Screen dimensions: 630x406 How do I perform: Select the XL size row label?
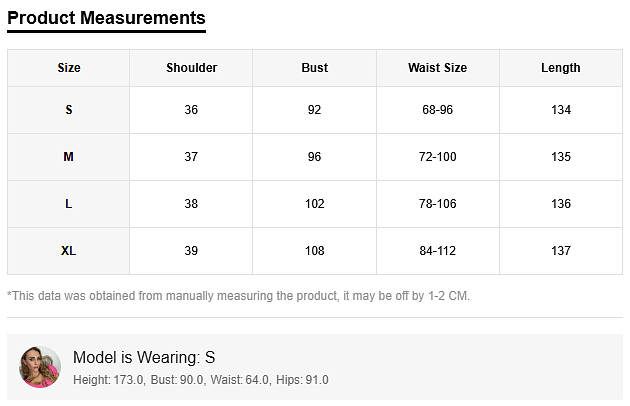pyautogui.click(x=69, y=251)
